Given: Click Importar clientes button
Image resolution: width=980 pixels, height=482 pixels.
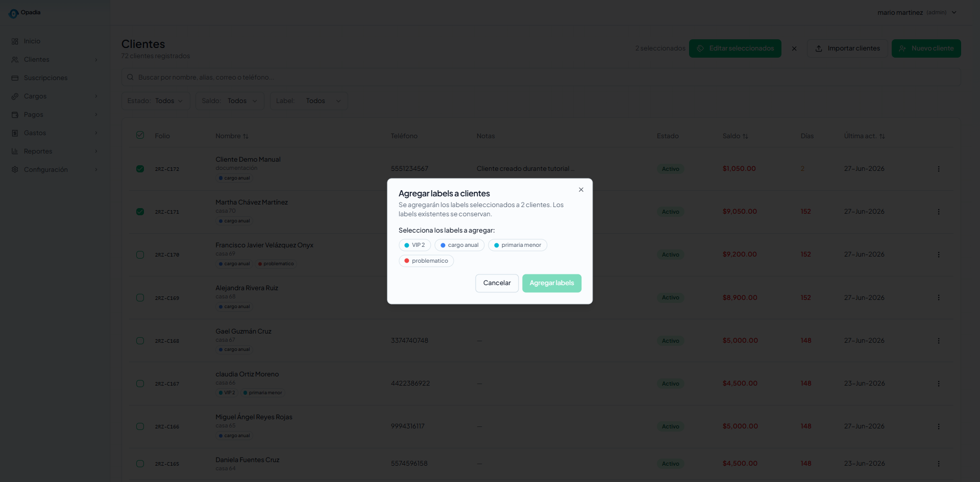Looking at the screenshot, I should (x=847, y=48).
